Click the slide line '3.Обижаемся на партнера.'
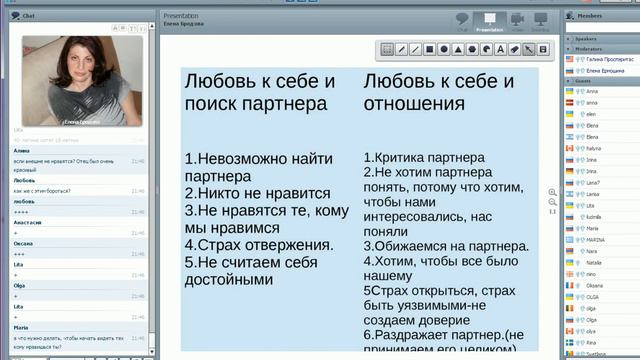 tap(446, 247)
